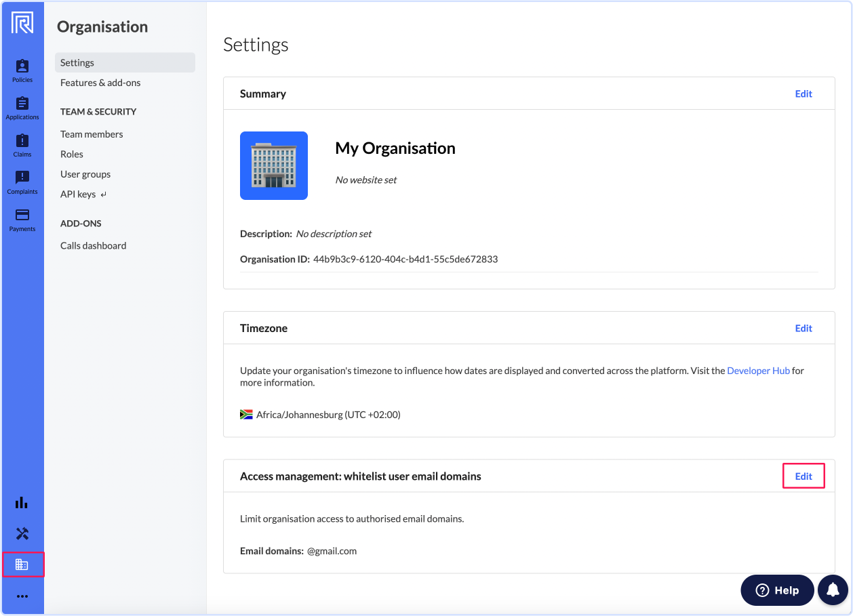Open the Help widget
This screenshot has height=616, width=853.
pos(777,590)
